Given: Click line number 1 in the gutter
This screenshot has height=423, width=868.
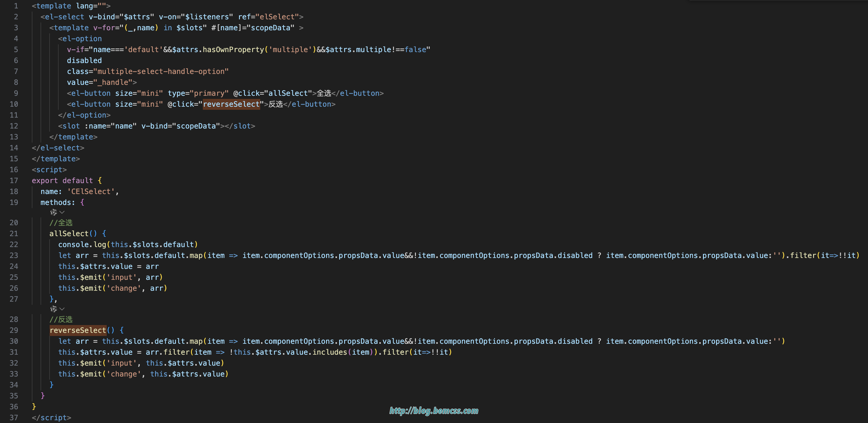Looking at the screenshot, I should pyautogui.click(x=16, y=6).
